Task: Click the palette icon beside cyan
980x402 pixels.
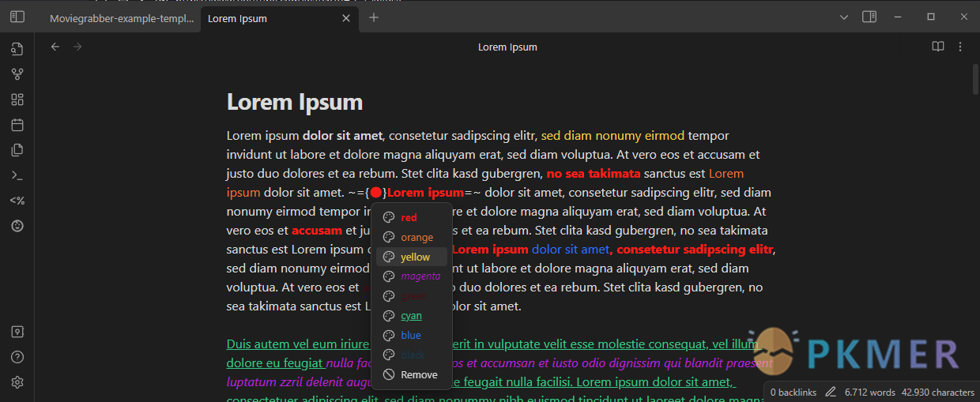Action: (388, 316)
